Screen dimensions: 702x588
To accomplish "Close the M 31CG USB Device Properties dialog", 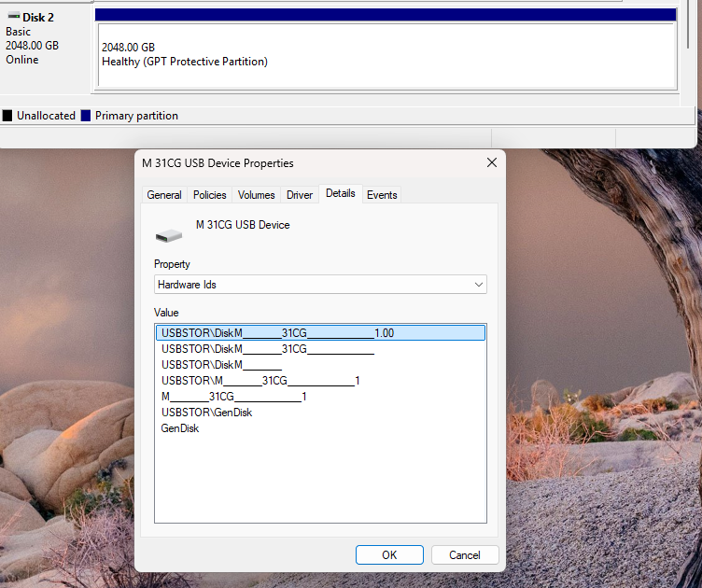I will [491, 162].
